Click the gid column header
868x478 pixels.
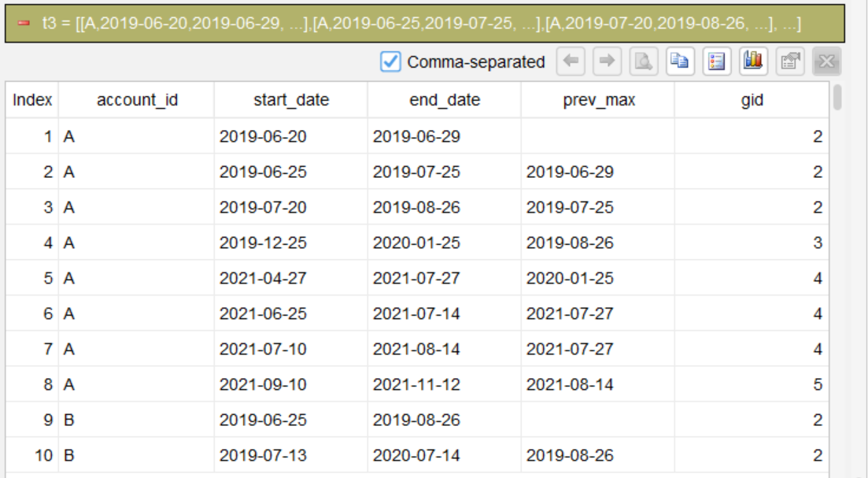pos(752,100)
